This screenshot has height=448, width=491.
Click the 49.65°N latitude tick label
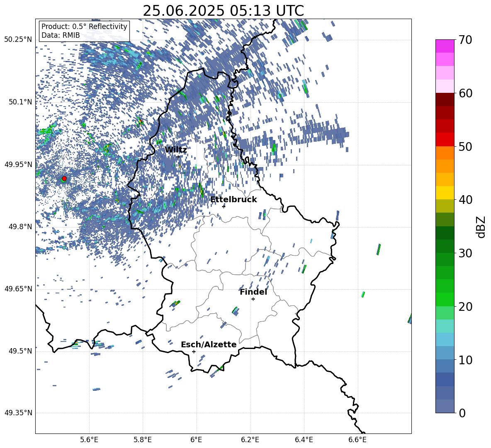pos(18,288)
